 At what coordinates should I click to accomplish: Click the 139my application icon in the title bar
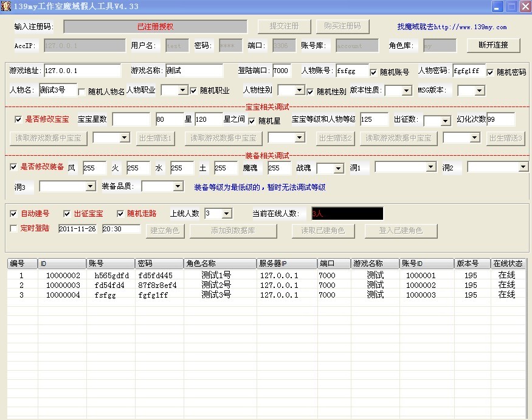6,6
